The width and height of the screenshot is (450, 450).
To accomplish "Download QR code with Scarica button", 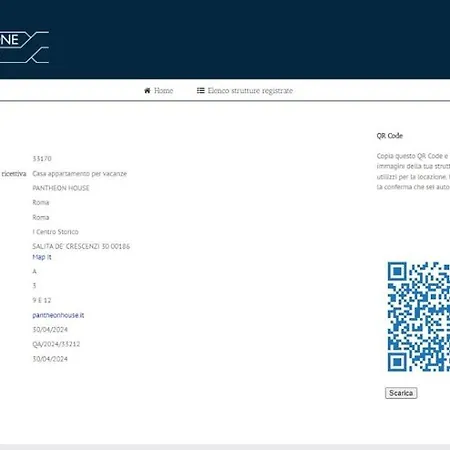I will [401, 393].
